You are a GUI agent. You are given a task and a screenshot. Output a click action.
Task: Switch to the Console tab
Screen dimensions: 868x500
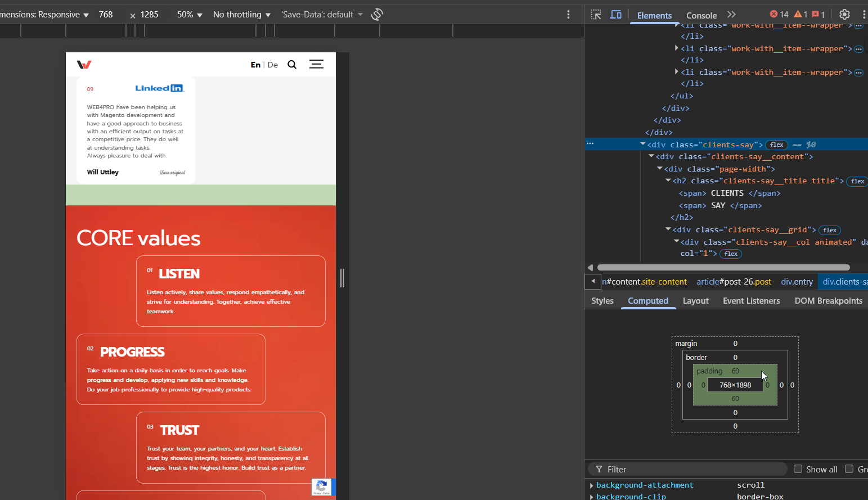tap(701, 15)
